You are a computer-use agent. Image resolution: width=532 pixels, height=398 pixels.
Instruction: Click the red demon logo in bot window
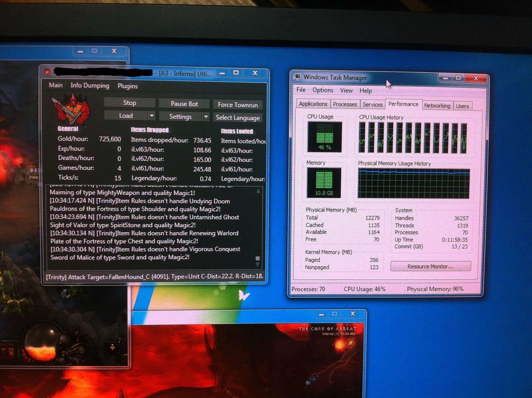pyautogui.click(x=71, y=109)
